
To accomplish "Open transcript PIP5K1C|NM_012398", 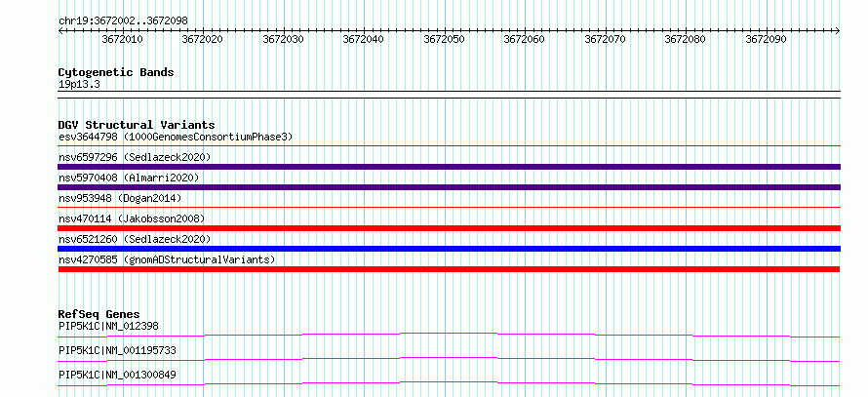I will 108,326.
